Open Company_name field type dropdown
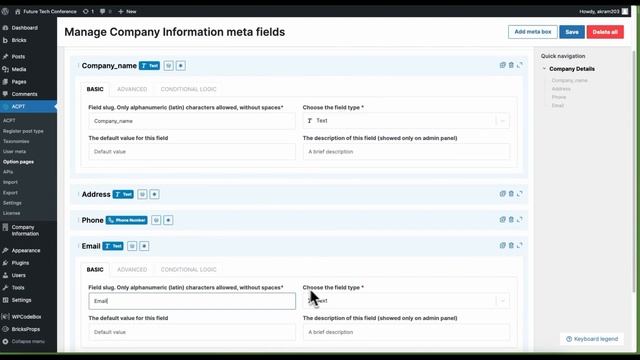The height and width of the screenshot is (360, 640). tap(406, 121)
